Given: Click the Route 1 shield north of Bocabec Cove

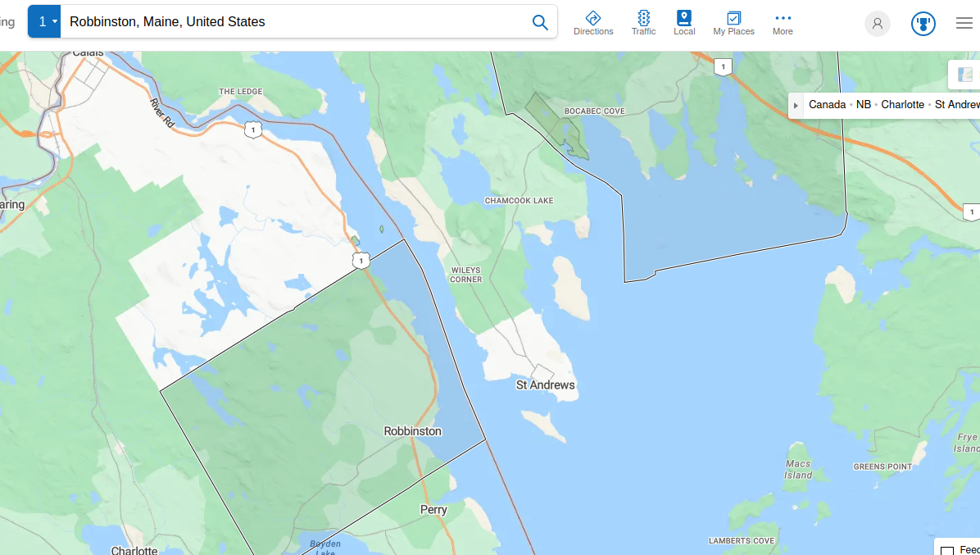Looking at the screenshot, I should [x=724, y=67].
